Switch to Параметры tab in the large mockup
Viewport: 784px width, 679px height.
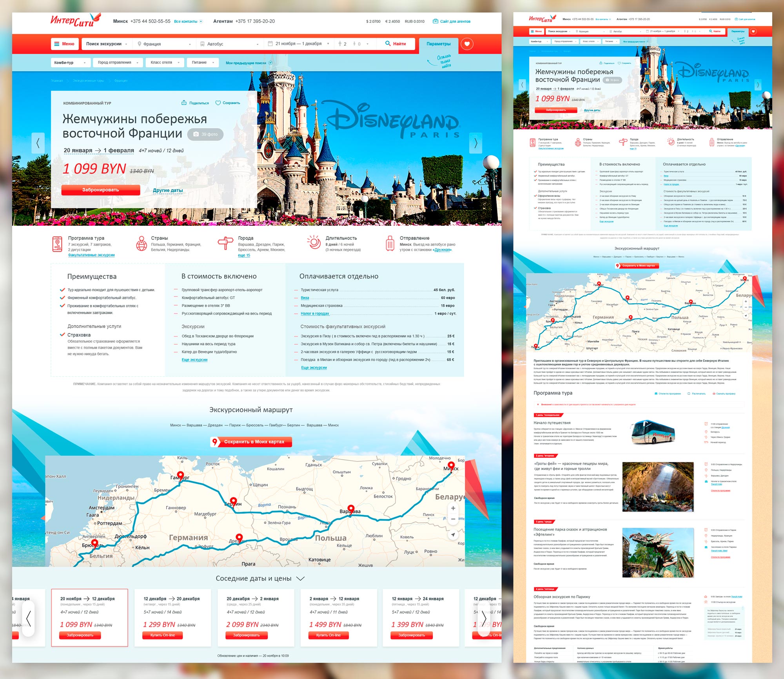[x=438, y=44]
